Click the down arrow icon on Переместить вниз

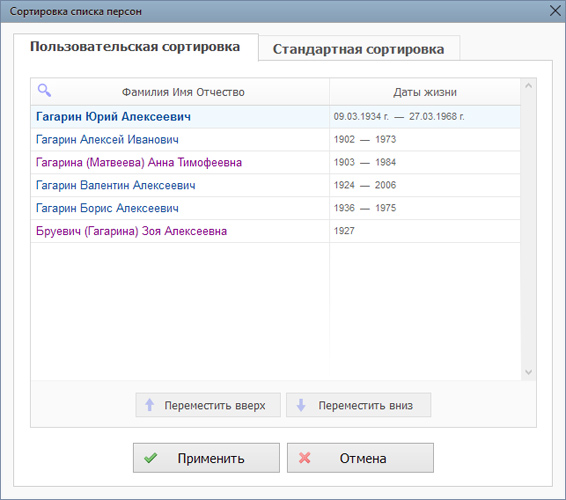301,405
